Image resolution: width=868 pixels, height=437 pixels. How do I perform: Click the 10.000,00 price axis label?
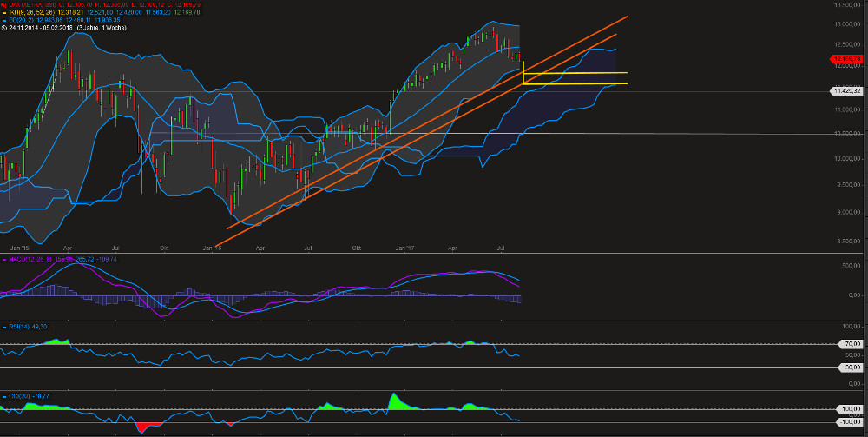pos(847,159)
